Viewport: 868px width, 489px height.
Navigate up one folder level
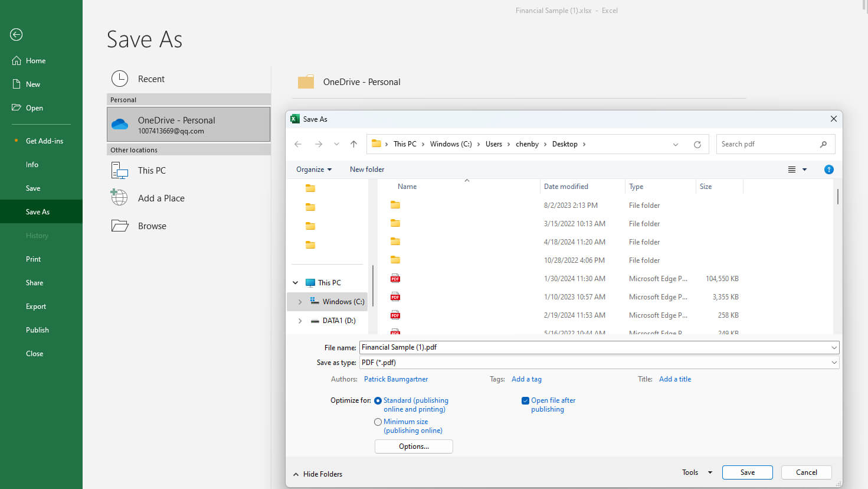click(x=353, y=144)
